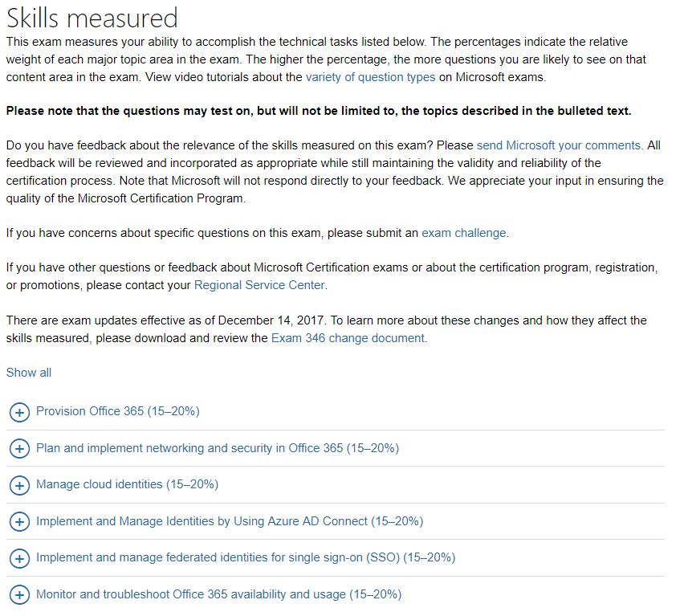Follow the 'send Microsoft your comments' link
Viewport: 680px width, 616px height.
(x=559, y=145)
